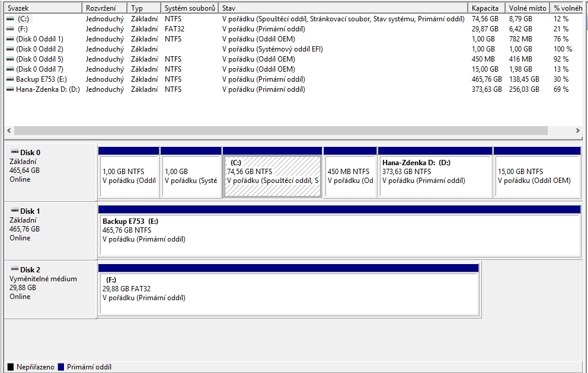Sort by the % volných column header
The image size is (588, 373).
click(x=567, y=8)
